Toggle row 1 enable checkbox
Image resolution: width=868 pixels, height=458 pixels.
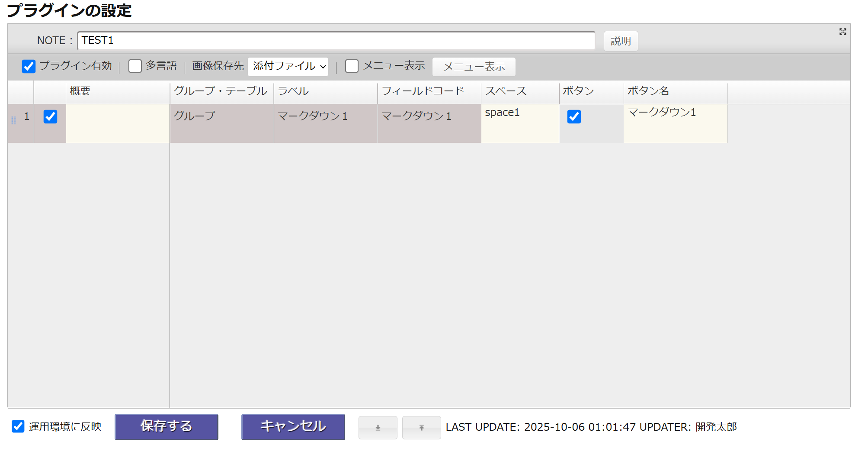[x=50, y=116]
